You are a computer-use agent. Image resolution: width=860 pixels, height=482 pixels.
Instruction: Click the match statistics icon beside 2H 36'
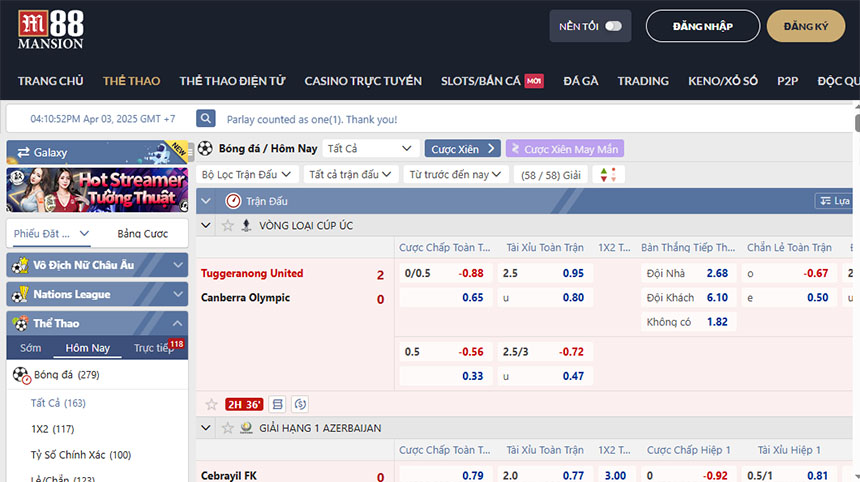pos(278,404)
